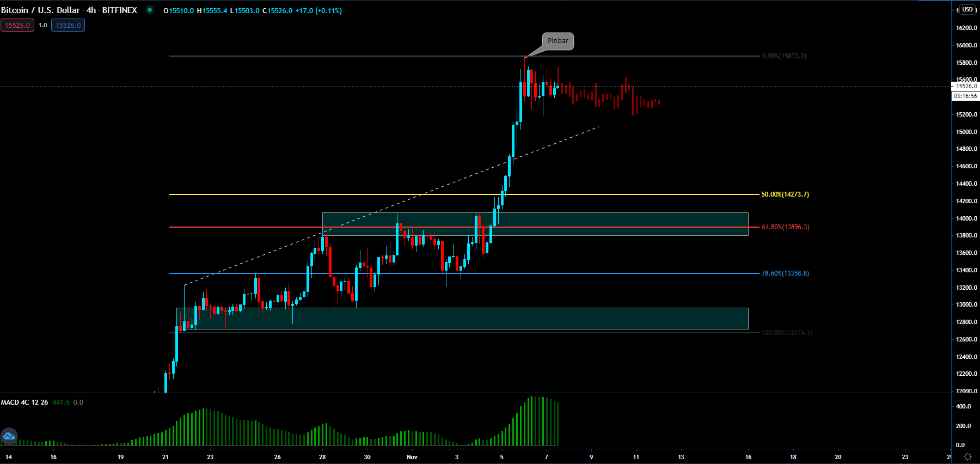Image resolution: width=980 pixels, height=464 pixels.
Task: Click the 26 date label on time axis
Action: click(x=278, y=457)
